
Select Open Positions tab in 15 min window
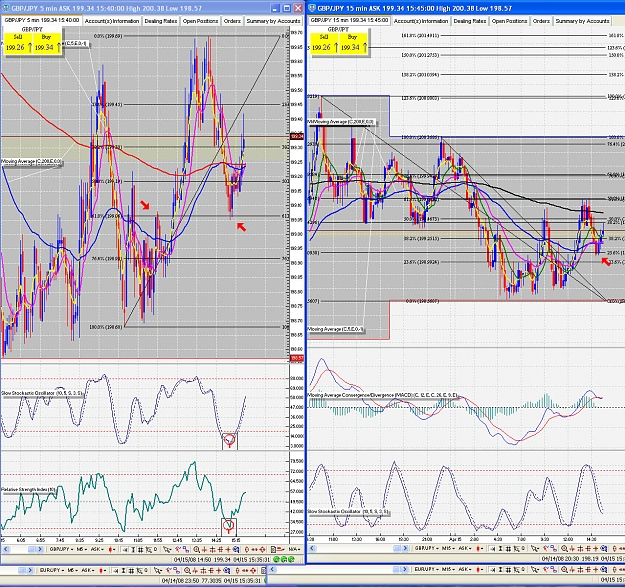click(x=509, y=21)
